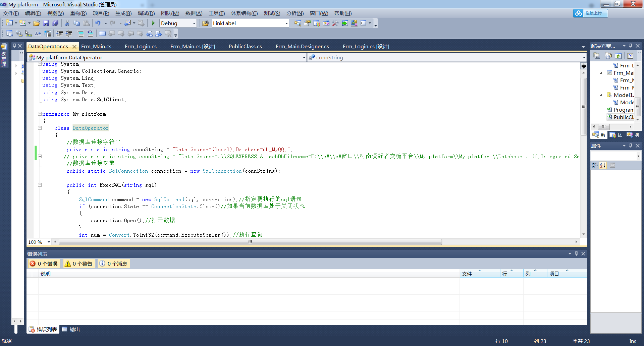Switch to the Class View (类) tab
Image resolution: width=644 pixels, height=346 pixels.
633,135
